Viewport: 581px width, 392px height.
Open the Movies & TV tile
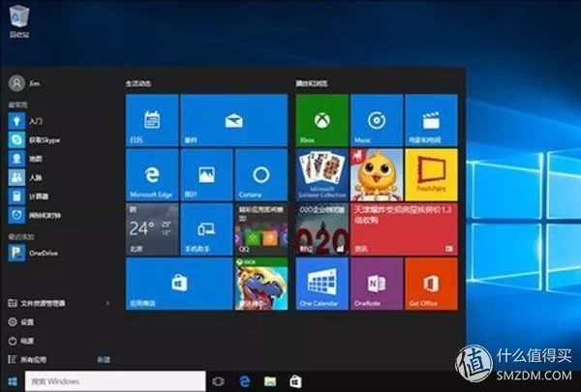[431, 120]
